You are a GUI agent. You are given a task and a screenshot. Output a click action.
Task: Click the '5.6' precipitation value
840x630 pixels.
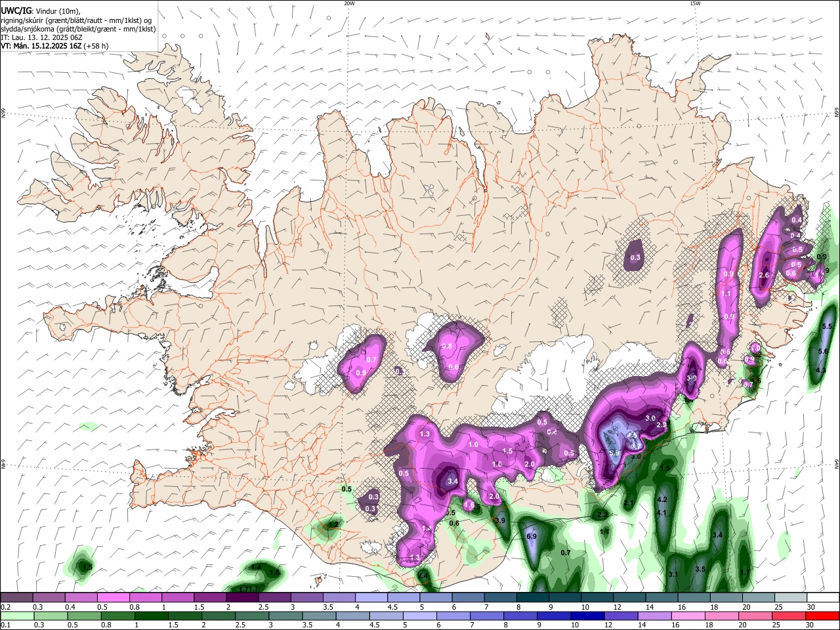coord(823,352)
